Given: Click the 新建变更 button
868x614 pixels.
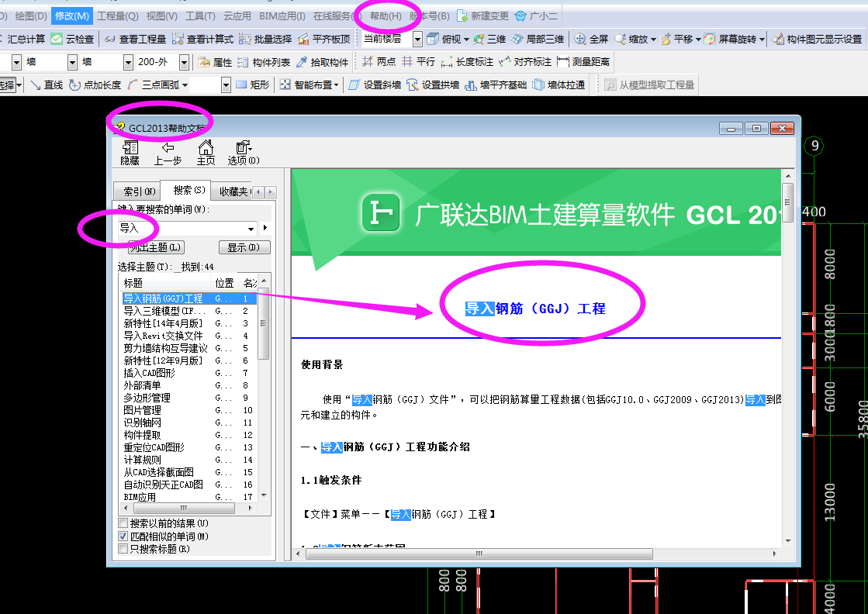Looking at the screenshot, I should [x=482, y=16].
